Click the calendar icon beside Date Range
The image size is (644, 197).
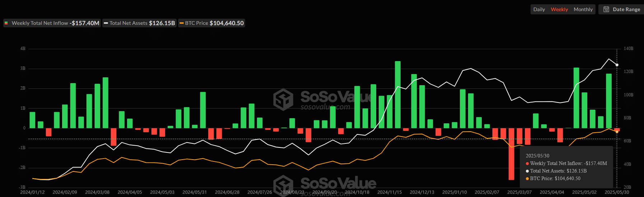pyautogui.click(x=606, y=9)
